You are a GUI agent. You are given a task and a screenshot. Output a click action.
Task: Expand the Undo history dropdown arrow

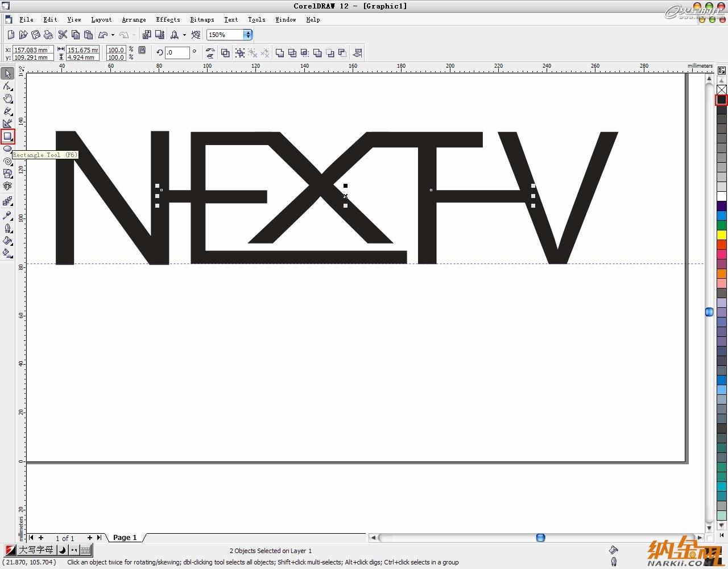pos(113,35)
